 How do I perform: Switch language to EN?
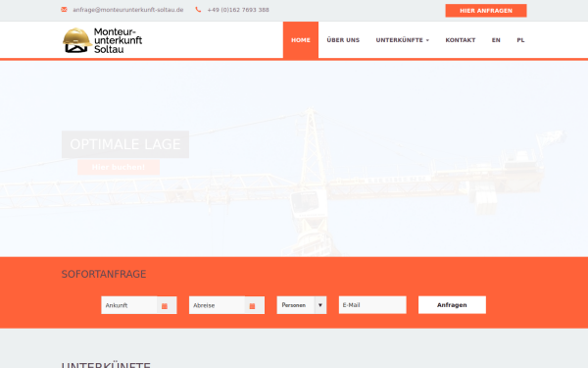tap(496, 40)
